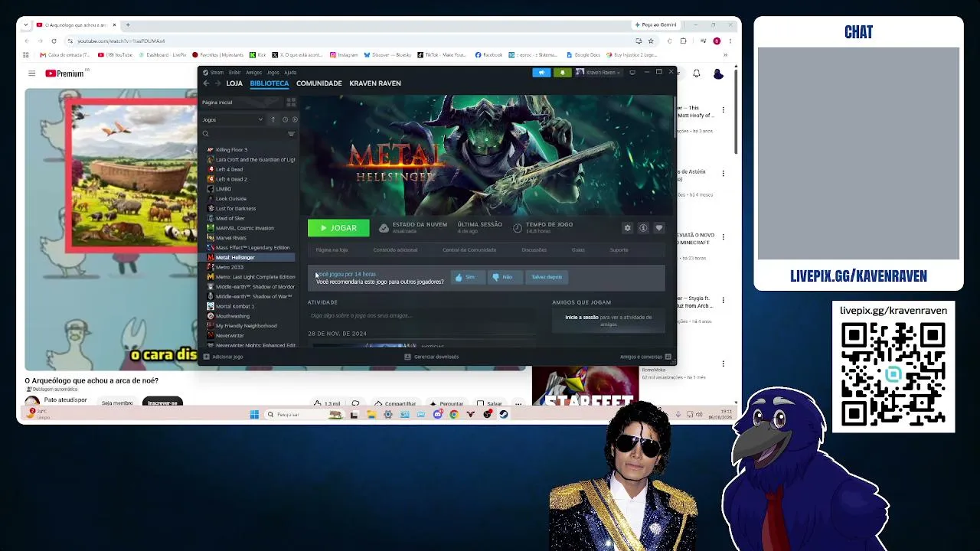Open the KRAVEN RAVEN profile tab
Screen dimensions: 980x551
pos(375,83)
